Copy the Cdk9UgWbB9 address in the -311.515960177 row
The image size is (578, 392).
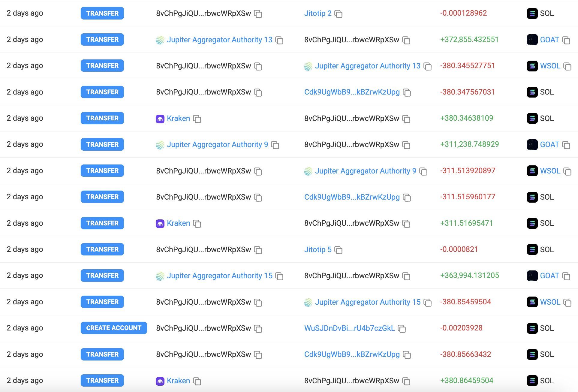[x=407, y=198]
